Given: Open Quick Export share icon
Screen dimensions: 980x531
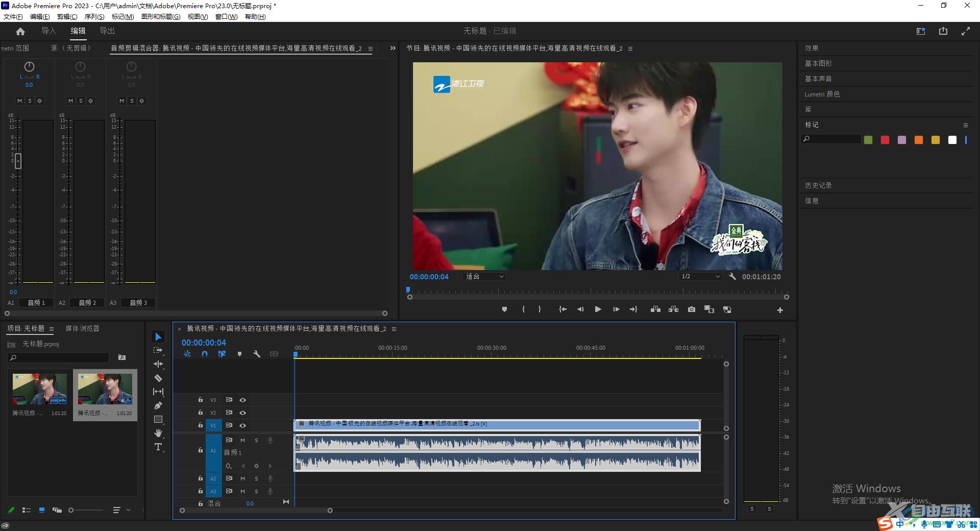Looking at the screenshot, I should tap(943, 31).
